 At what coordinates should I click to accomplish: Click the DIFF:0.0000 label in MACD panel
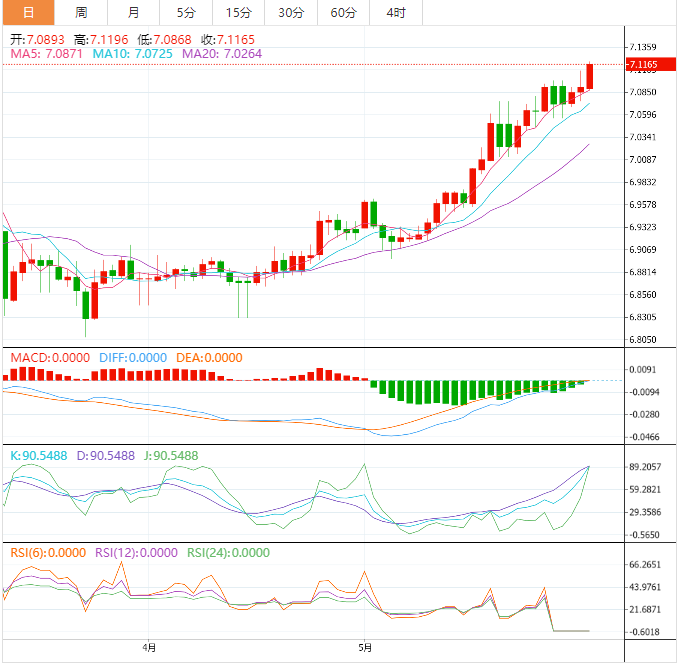[131, 357]
